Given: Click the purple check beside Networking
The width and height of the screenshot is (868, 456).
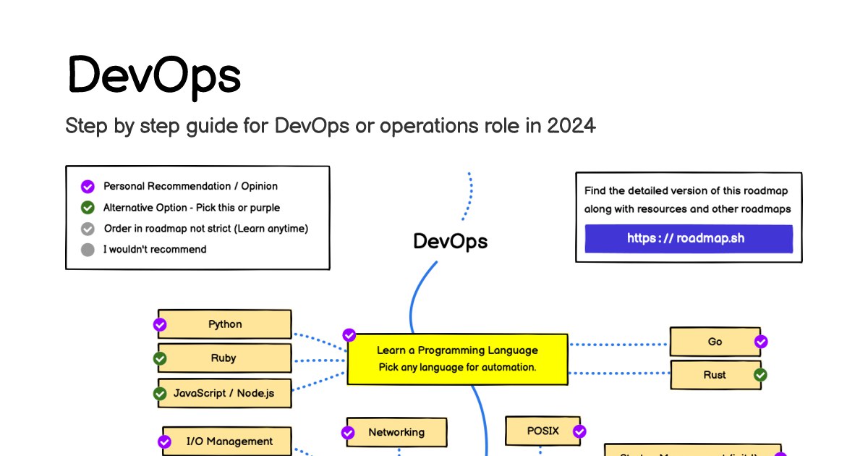Looking at the screenshot, I should 348,433.
